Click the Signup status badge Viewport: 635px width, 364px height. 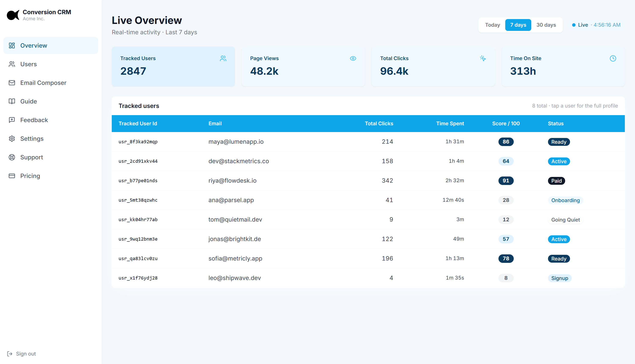click(x=559, y=278)
